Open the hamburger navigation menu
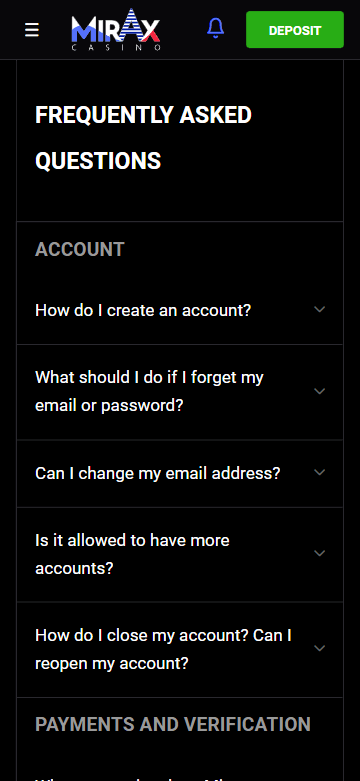 click(x=32, y=30)
